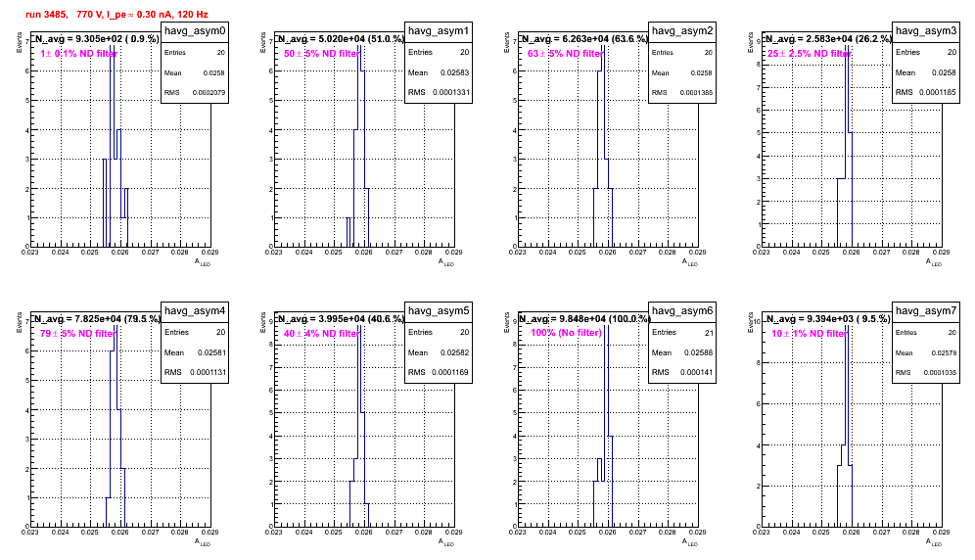Click the A_LED axis title under havg_asym0
The height and width of the screenshot is (560, 975).
[203, 262]
